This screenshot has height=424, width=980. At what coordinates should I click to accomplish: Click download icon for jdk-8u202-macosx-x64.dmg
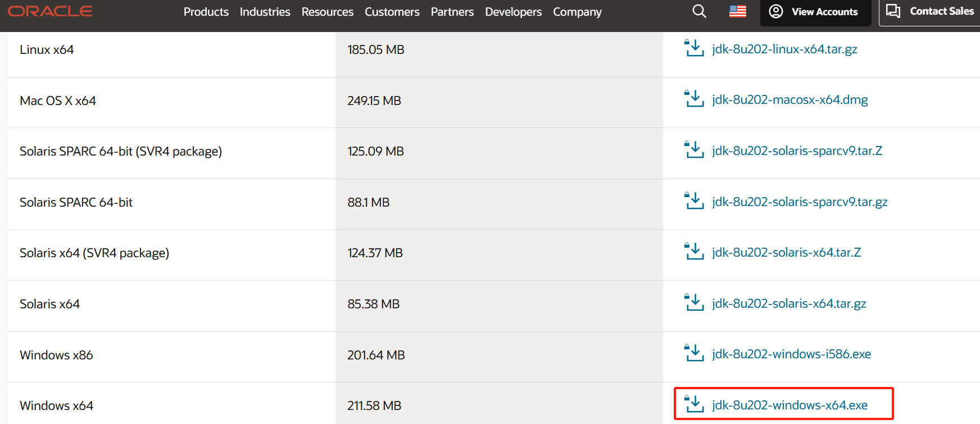(694, 99)
